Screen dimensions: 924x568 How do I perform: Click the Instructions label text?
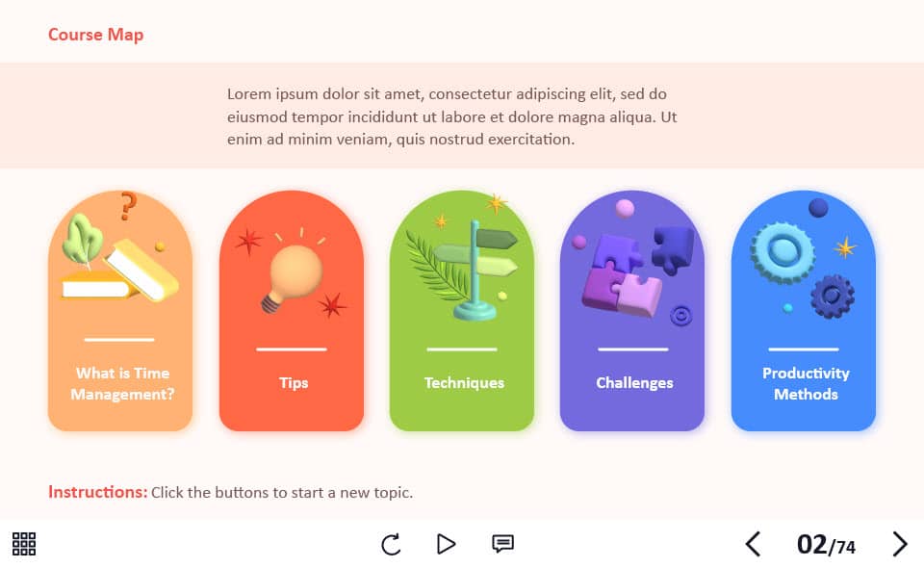98,492
